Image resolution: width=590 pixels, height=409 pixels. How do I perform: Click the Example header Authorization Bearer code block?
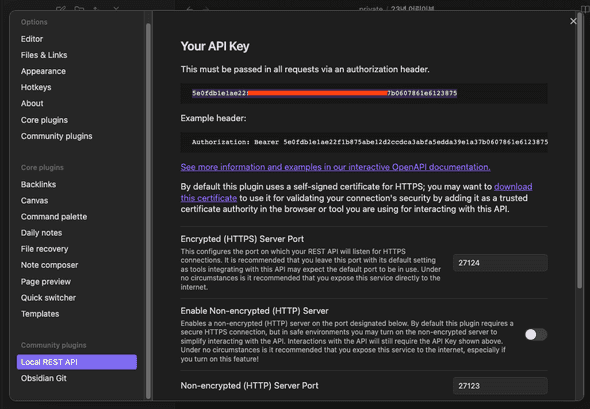pos(364,142)
